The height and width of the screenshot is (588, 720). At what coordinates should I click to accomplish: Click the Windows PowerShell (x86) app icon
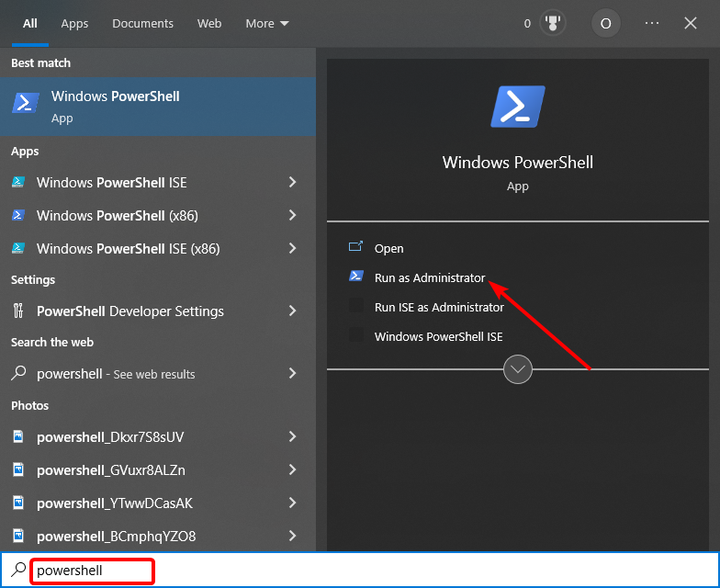point(18,215)
